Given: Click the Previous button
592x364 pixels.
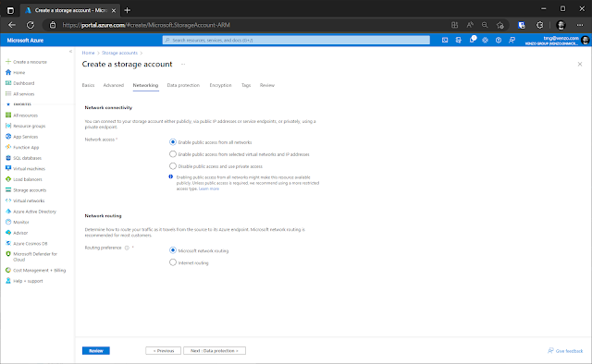Looking at the screenshot, I should tap(163, 351).
